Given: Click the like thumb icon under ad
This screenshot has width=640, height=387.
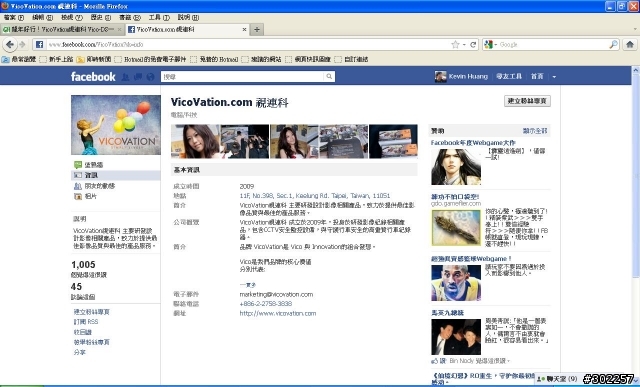Looking at the screenshot, I should coord(435,361).
